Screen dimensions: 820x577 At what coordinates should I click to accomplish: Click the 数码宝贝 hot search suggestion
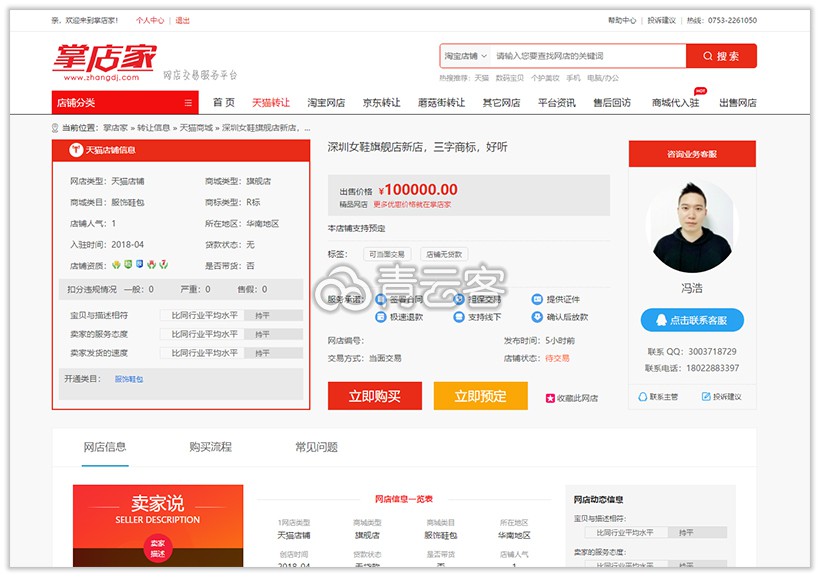(510, 78)
